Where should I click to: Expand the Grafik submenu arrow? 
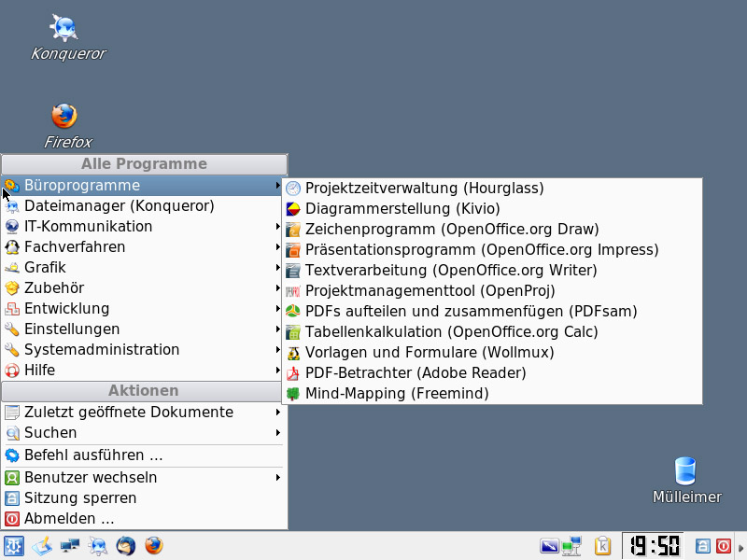[x=277, y=267]
